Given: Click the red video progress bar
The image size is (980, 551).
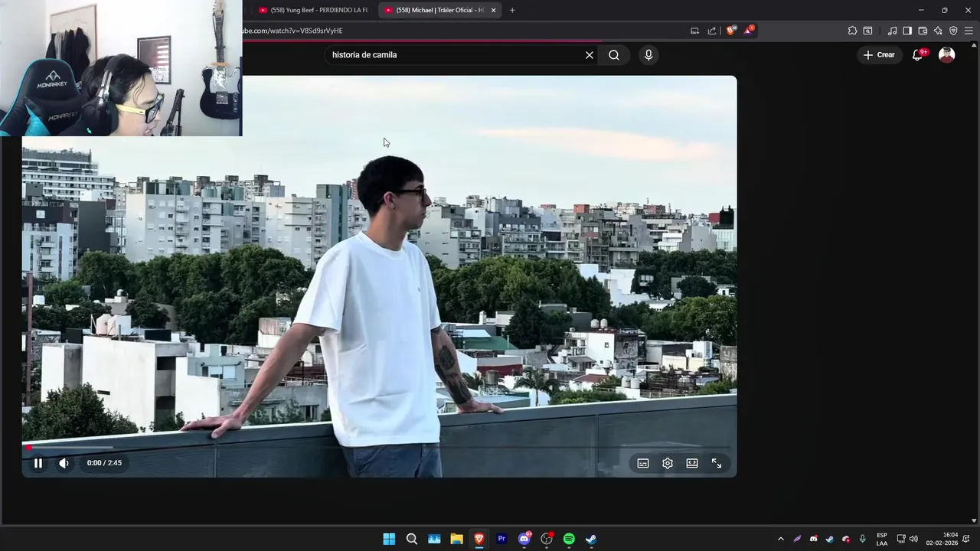Looking at the screenshot, I should pos(379,447).
